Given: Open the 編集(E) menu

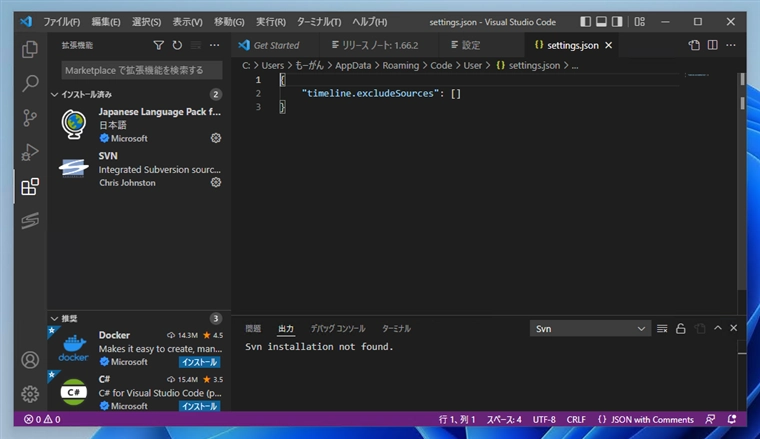Looking at the screenshot, I should (x=106, y=22).
